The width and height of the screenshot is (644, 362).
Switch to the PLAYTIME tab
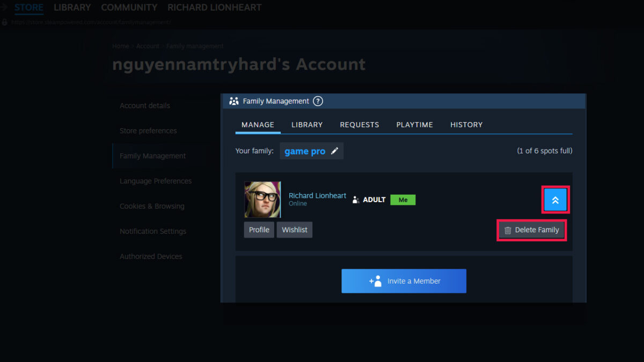click(415, 124)
